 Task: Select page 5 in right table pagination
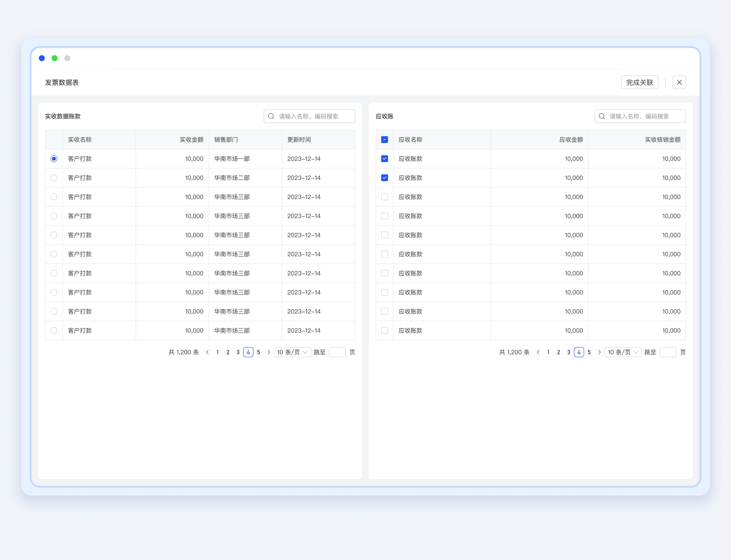(589, 352)
